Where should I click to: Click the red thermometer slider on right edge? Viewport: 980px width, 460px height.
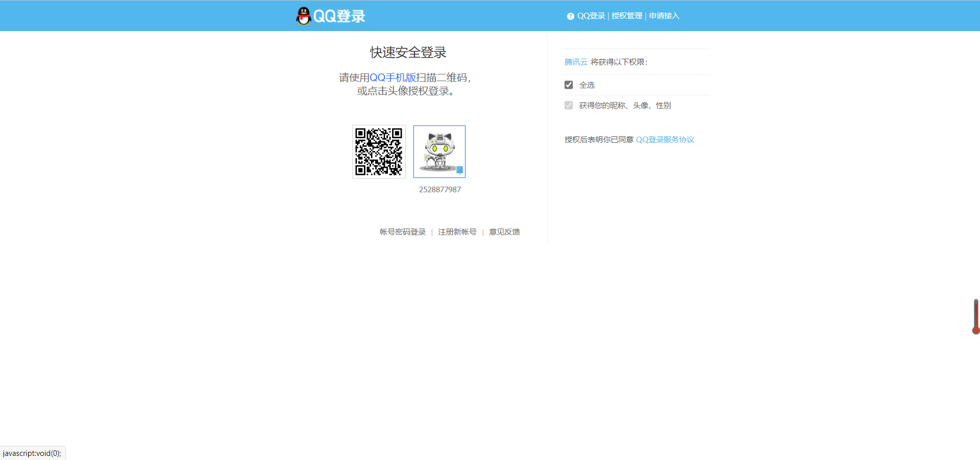pyautogui.click(x=974, y=316)
